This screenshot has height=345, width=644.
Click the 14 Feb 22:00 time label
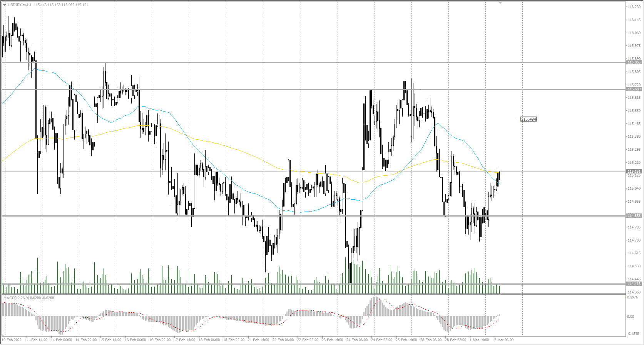(x=86, y=340)
